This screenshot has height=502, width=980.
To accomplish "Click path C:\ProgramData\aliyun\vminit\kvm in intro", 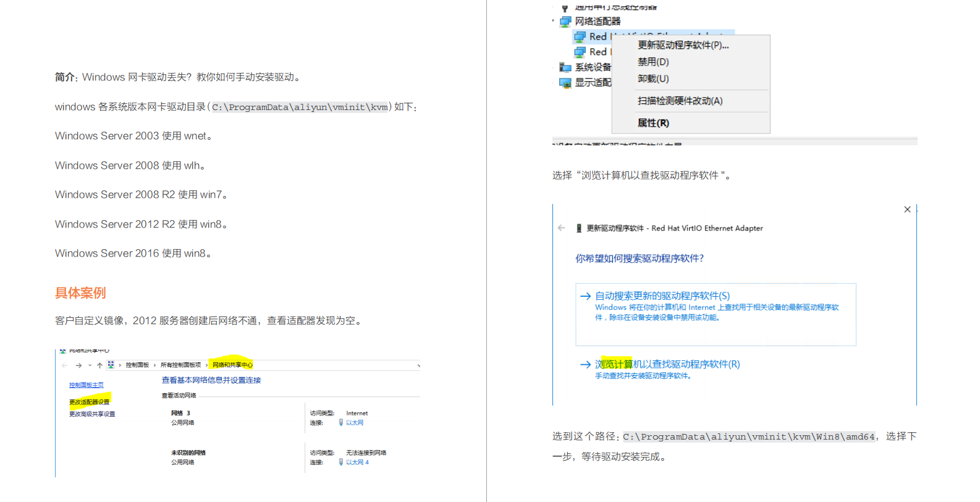I will [300, 108].
